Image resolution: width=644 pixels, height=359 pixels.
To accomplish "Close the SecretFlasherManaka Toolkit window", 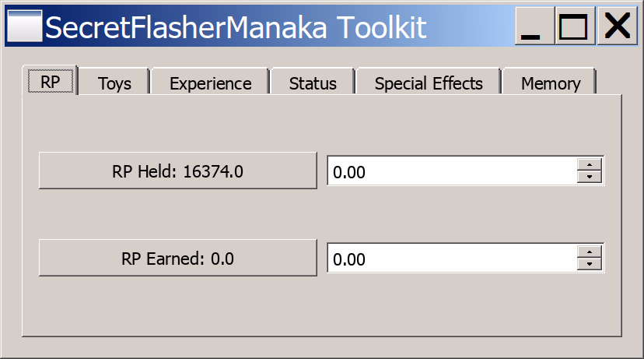I will point(618,26).
